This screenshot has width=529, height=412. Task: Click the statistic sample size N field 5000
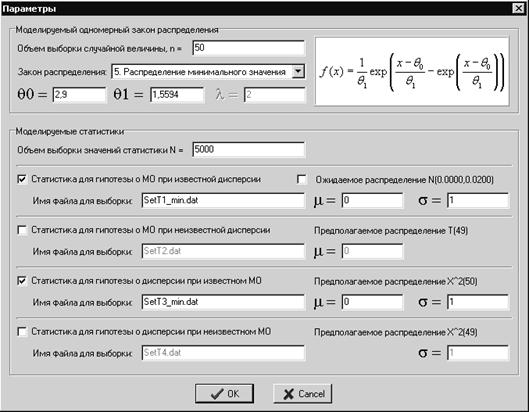coord(248,149)
